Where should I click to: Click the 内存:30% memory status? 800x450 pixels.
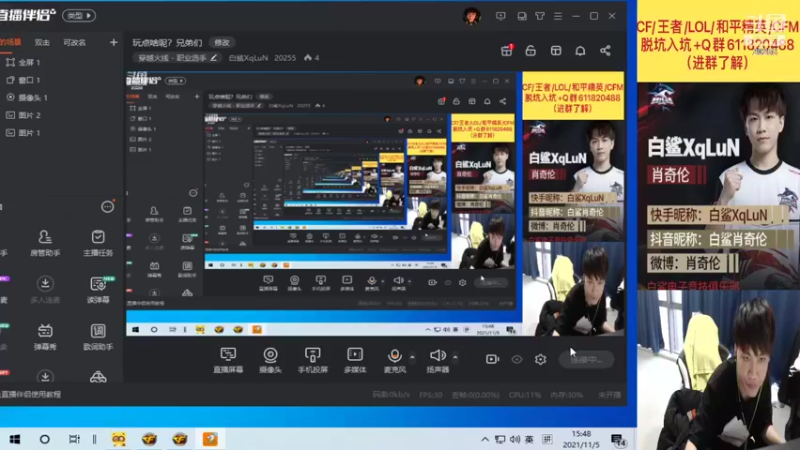[566, 395]
